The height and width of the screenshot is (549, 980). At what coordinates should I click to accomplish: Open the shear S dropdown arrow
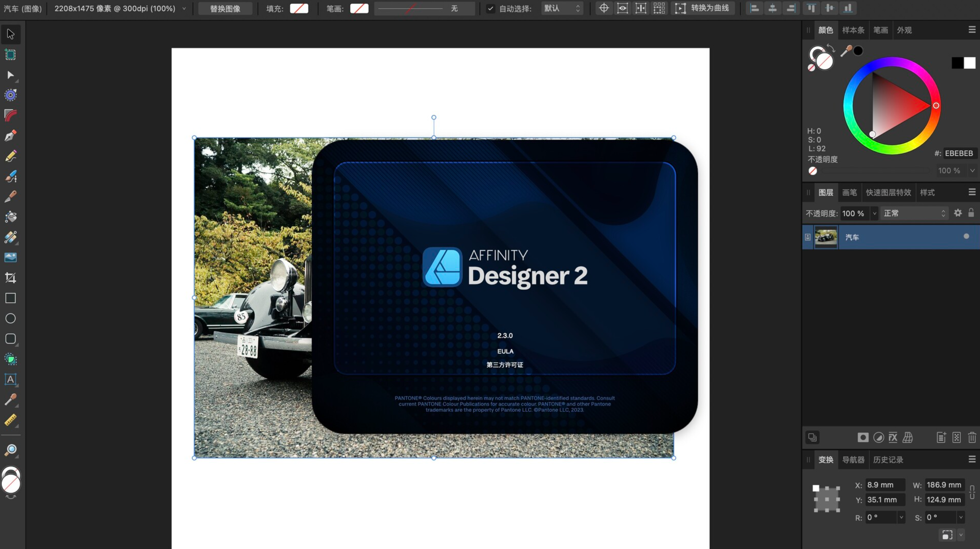[961, 517]
